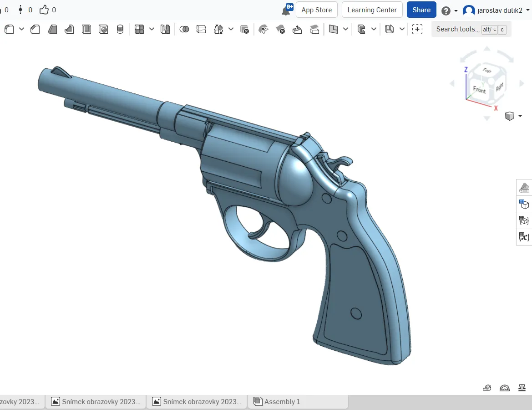The width and height of the screenshot is (532, 410).
Task: Open the Transform tool
Action: pos(219,29)
